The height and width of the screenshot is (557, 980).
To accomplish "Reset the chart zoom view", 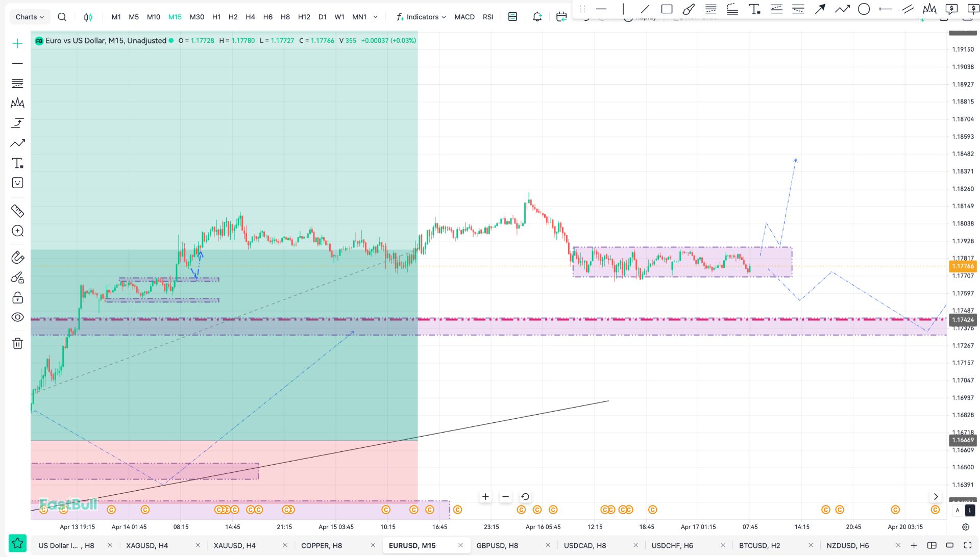I will click(x=525, y=496).
